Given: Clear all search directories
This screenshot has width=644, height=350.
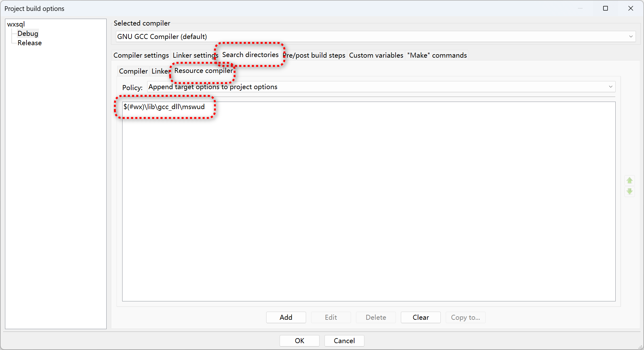Looking at the screenshot, I should (x=421, y=317).
